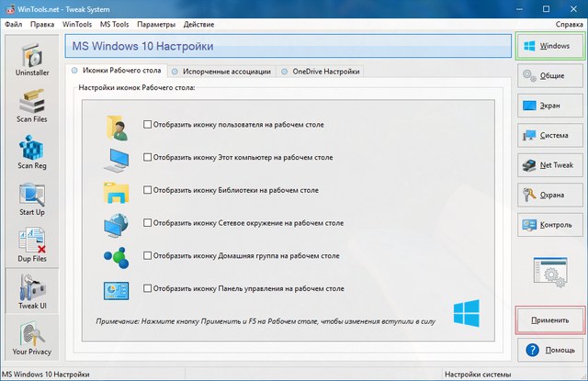Click the Помощь help button
The image size is (588, 381).
point(548,350)
